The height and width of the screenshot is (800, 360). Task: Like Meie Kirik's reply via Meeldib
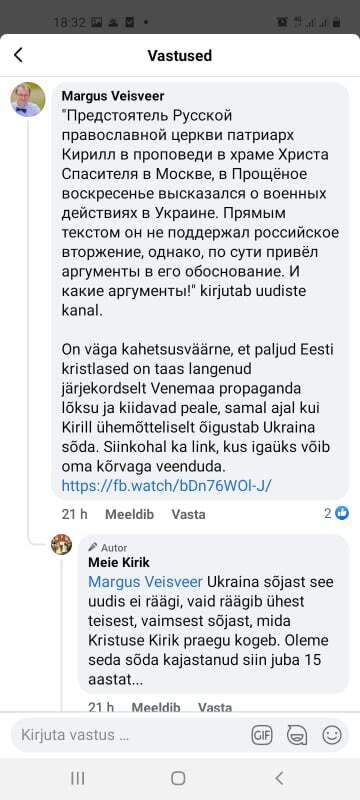coord(156,707)
